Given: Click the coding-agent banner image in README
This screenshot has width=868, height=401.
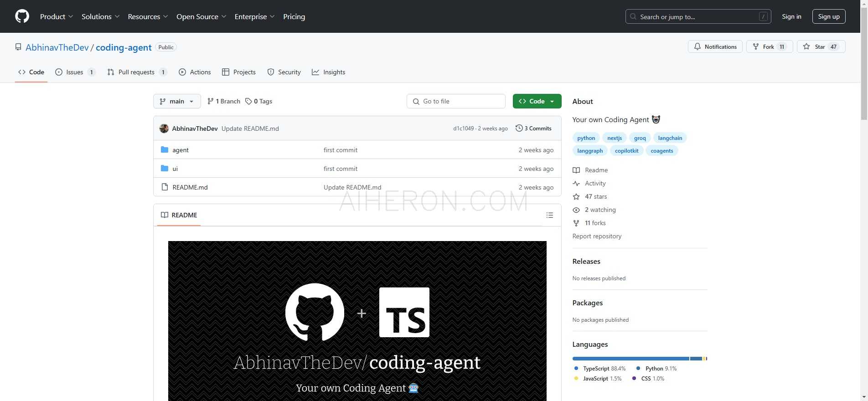Looking at the screenshot, I should [x=357, y=321].
